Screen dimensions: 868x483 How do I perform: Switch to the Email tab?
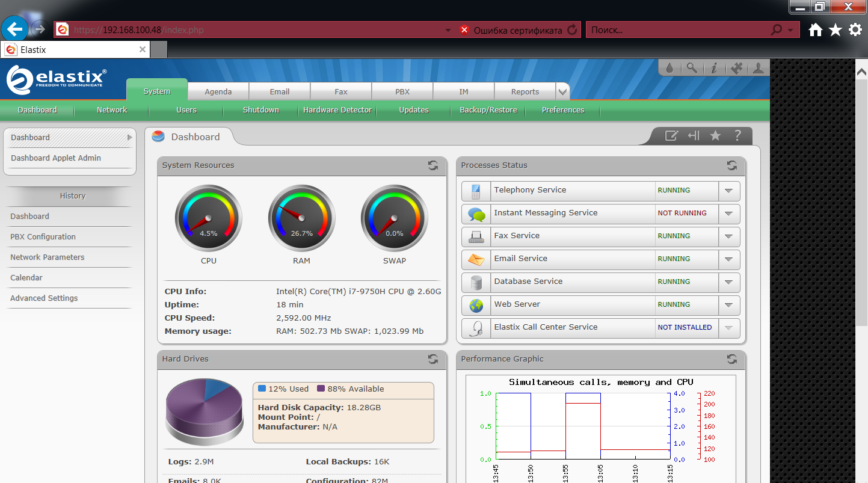tap(280, 91)
